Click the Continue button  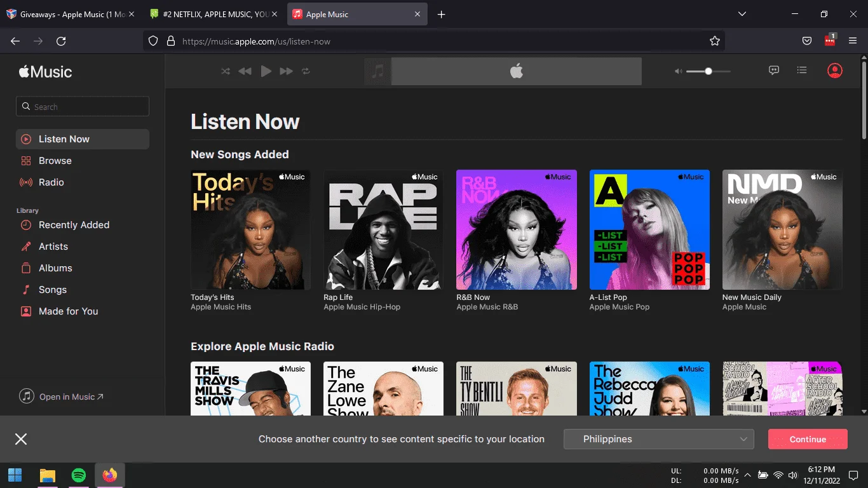(808, 439)
